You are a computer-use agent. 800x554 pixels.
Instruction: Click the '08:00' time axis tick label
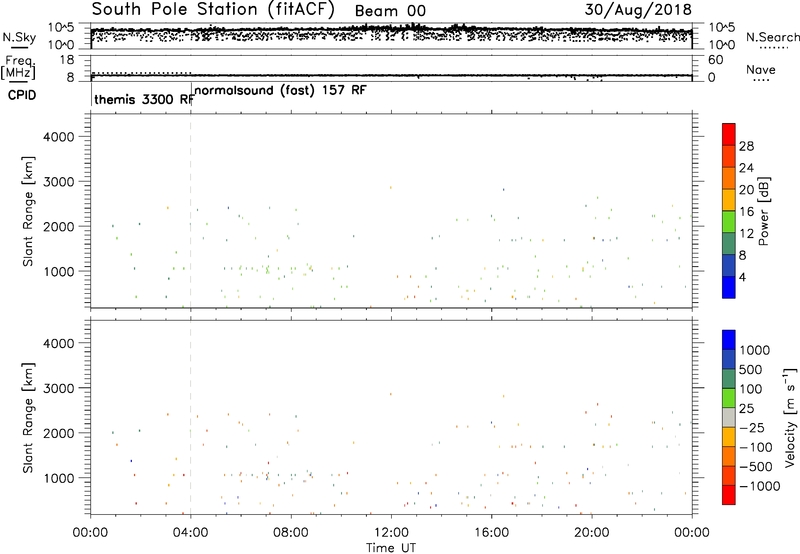click(x=291, y=533)
